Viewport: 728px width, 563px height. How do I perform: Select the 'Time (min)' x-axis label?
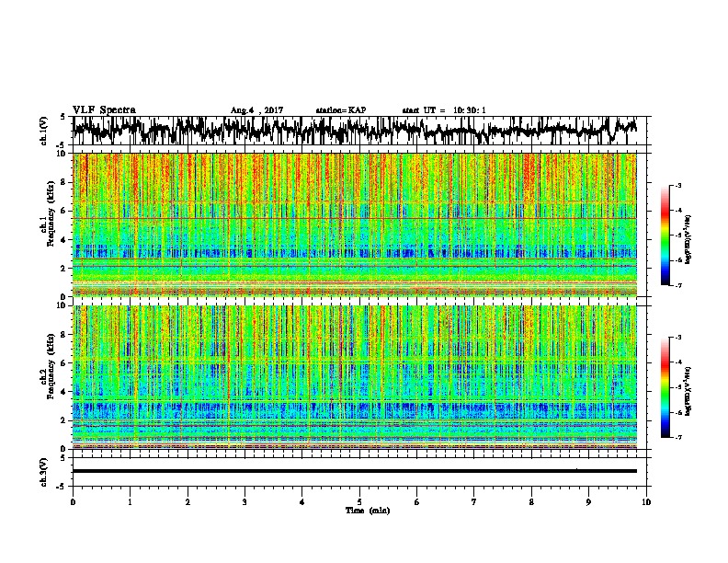368,511
